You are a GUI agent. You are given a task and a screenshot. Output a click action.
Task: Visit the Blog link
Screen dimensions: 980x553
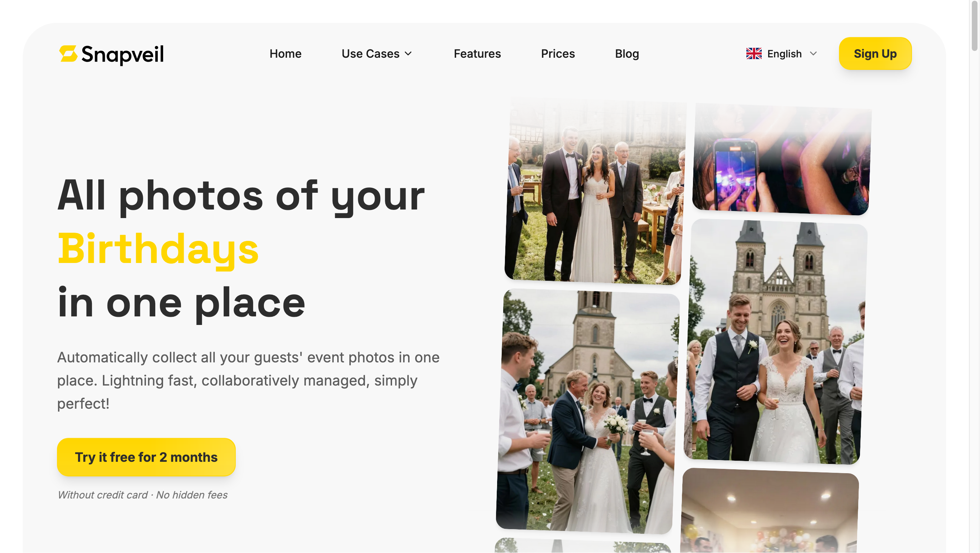pos(627,54)
